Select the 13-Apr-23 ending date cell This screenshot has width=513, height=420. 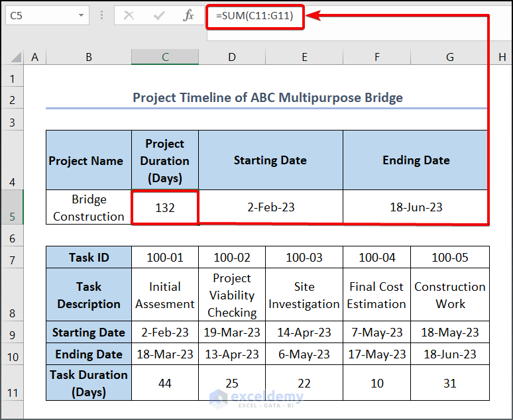click(232, 354)
